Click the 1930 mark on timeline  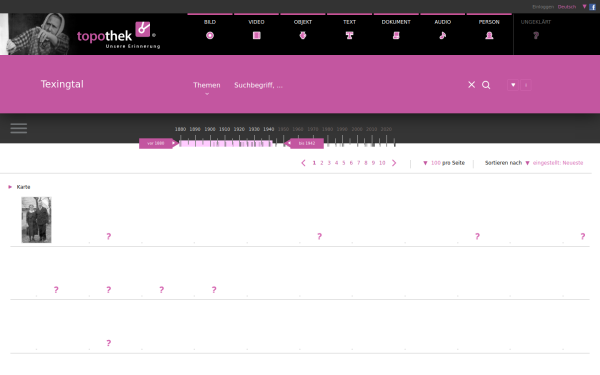(254, 129)
